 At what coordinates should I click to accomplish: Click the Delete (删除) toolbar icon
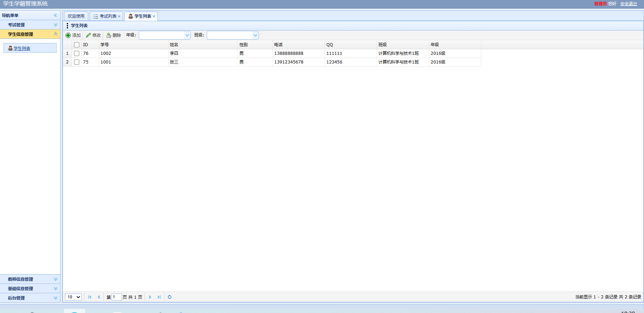(109, 35)
